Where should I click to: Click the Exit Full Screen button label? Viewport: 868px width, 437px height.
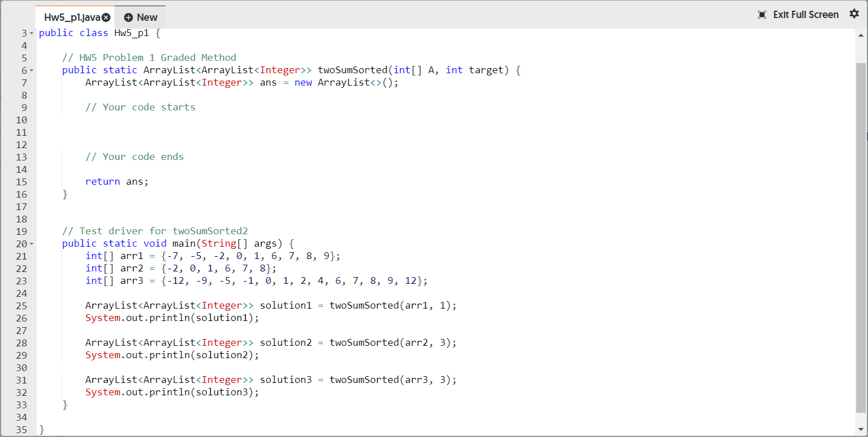click(x=806, y=14)
